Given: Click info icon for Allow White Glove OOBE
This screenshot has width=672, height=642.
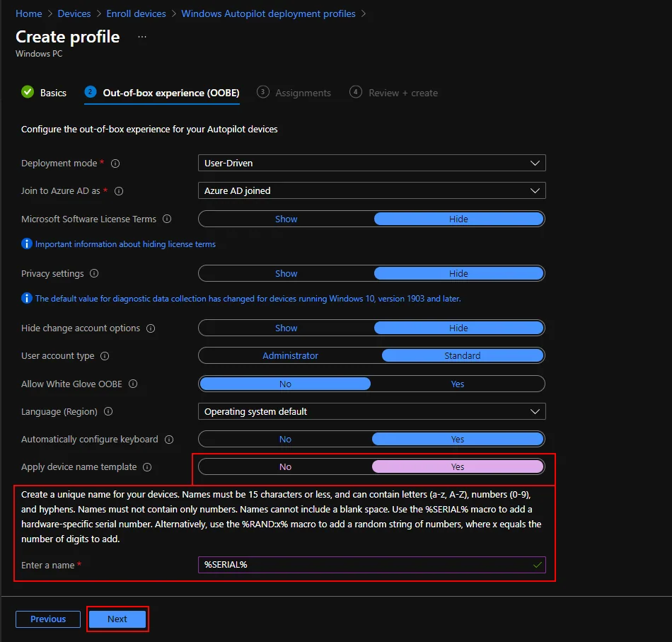Looking at the screenshot, I should coord(133,384).
